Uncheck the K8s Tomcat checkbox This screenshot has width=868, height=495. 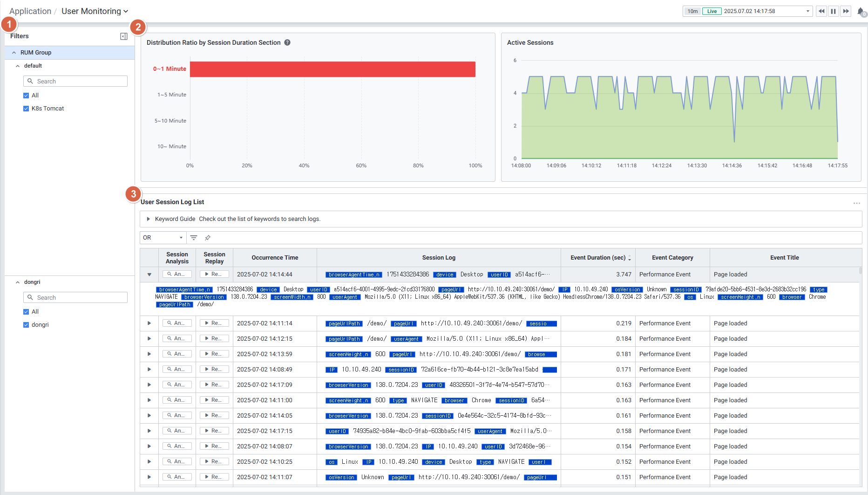click(26, 109)
